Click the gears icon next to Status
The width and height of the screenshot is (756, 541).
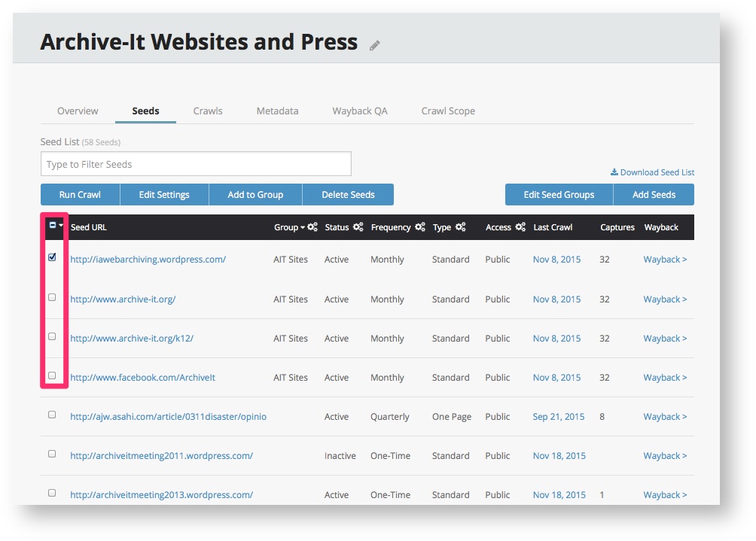click(x=358, y=227)
